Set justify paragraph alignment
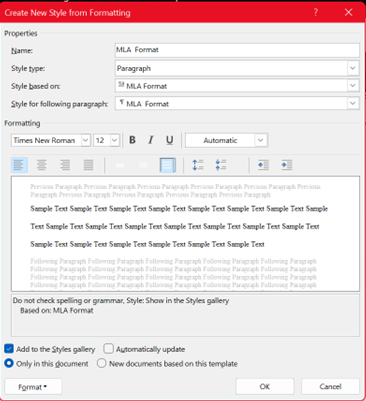366x401 pixels. (88, 165)
